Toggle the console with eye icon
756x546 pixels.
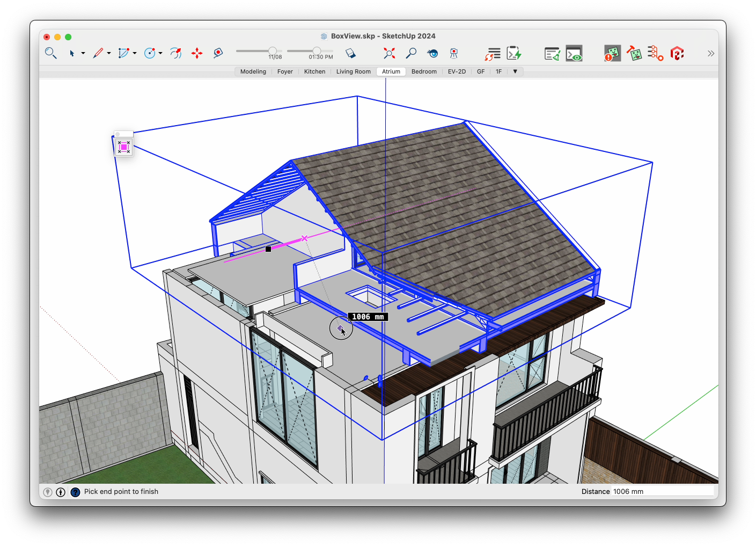click(x=574, y=53)
